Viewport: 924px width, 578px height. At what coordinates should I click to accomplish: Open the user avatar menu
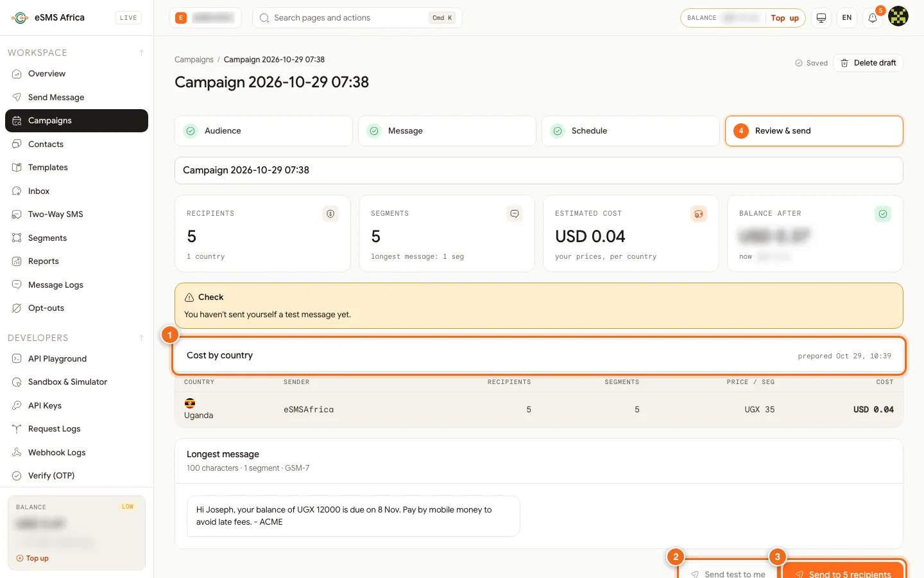(898, 17)
